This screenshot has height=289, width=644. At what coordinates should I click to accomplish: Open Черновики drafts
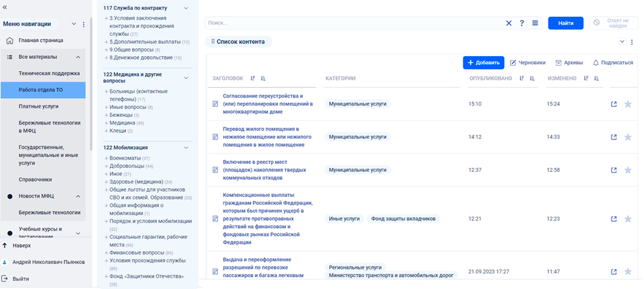(528, 63)
